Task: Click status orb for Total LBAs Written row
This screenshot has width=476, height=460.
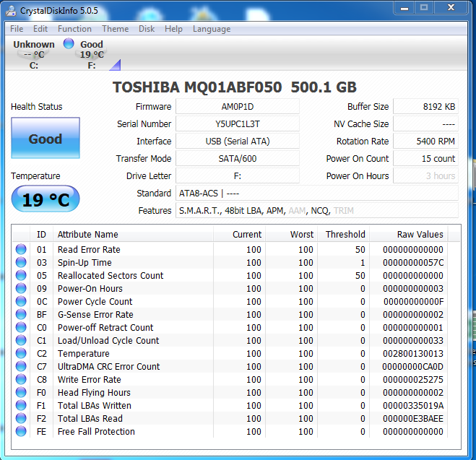Action: (x=21, y=405)
